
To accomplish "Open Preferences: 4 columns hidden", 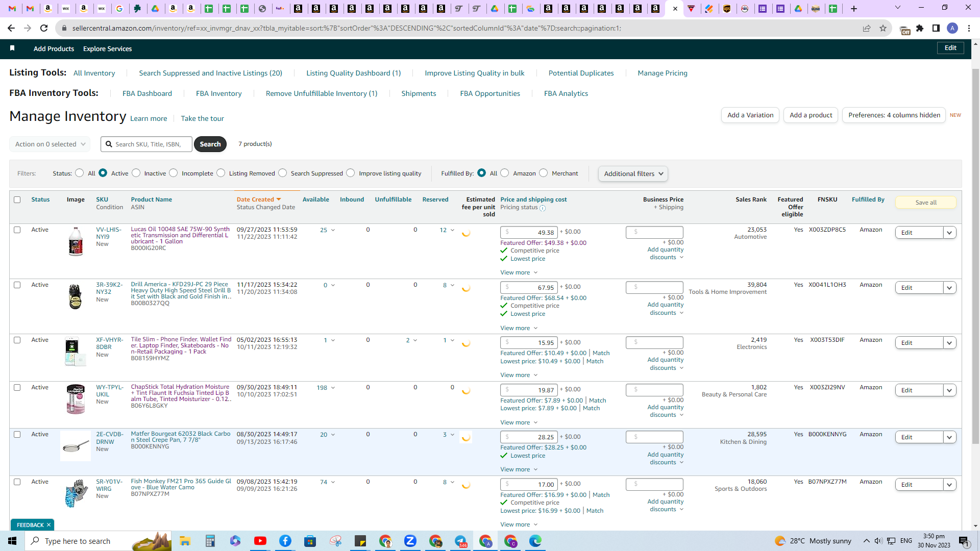I will click(894, 115).
